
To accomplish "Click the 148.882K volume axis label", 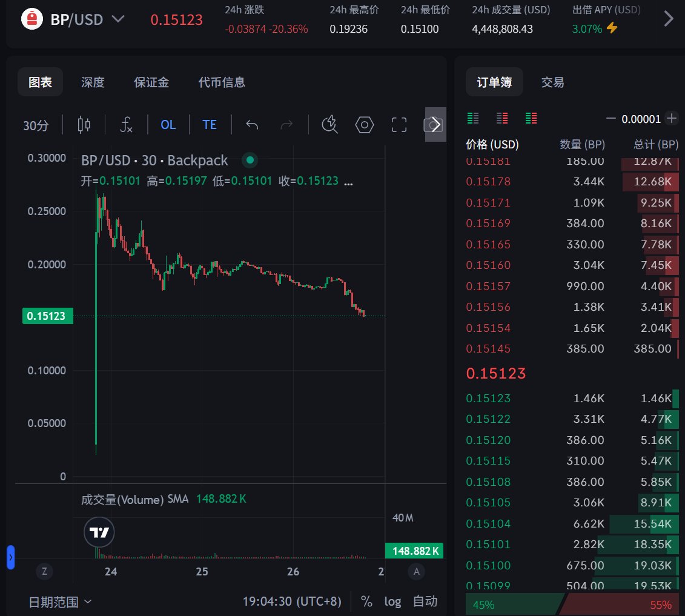I will (414, 551).
